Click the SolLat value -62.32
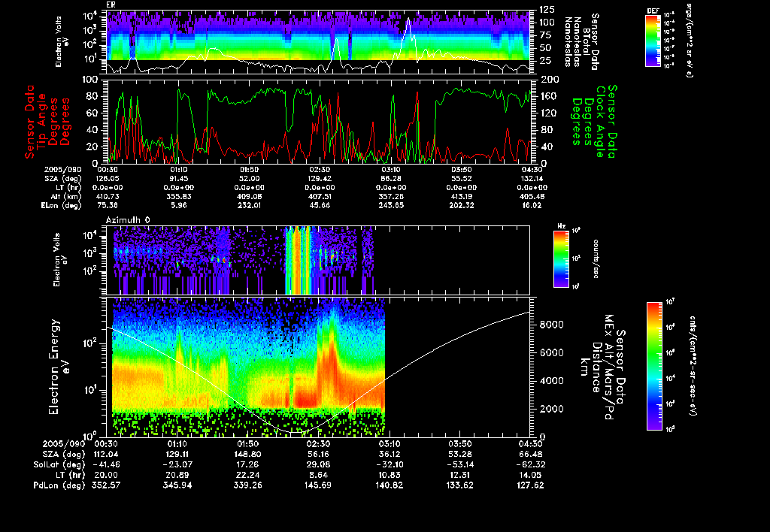Viewport: 770px width, 532px height. (x=531, y=464)
